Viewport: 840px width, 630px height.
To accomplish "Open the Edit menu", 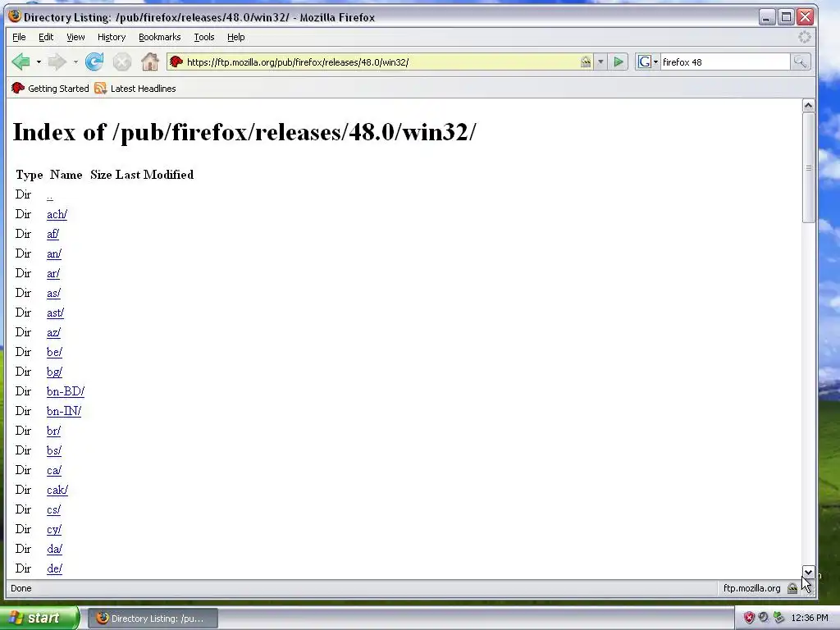I will coord(46,37).
